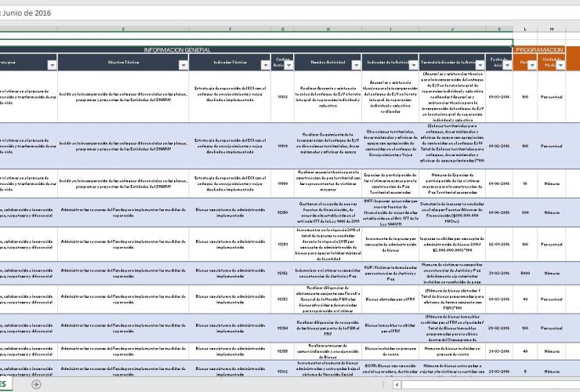Select activity code cell 11190
580x392 pixels.
283,183
